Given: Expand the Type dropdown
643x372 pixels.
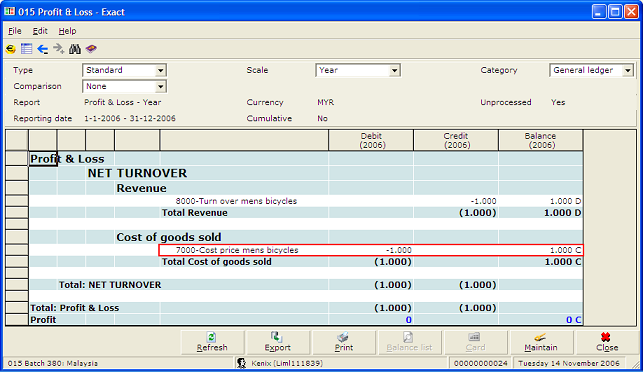Looking at the screenshot, I should point(160,71).
